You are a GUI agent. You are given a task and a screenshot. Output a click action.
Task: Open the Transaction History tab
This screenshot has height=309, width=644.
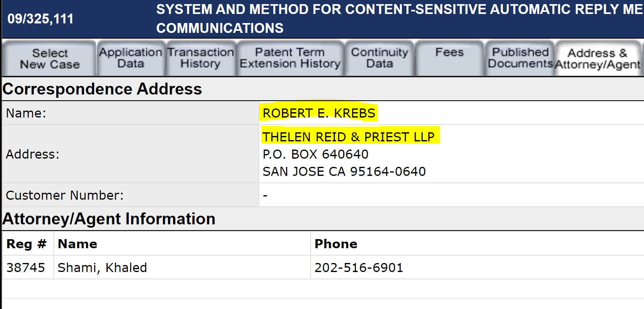coord(201,58)
